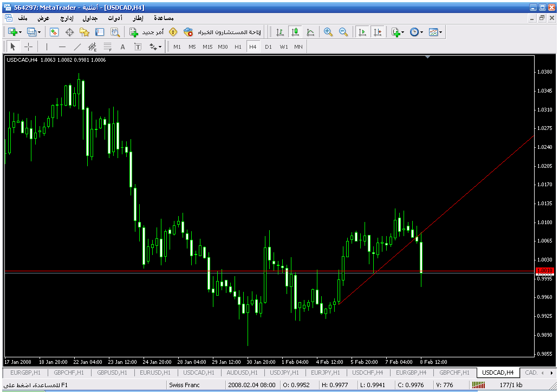The image size is (559, 392).
Task: Open the New Chart dropdown arrow
Action: (x=21, y=32)
